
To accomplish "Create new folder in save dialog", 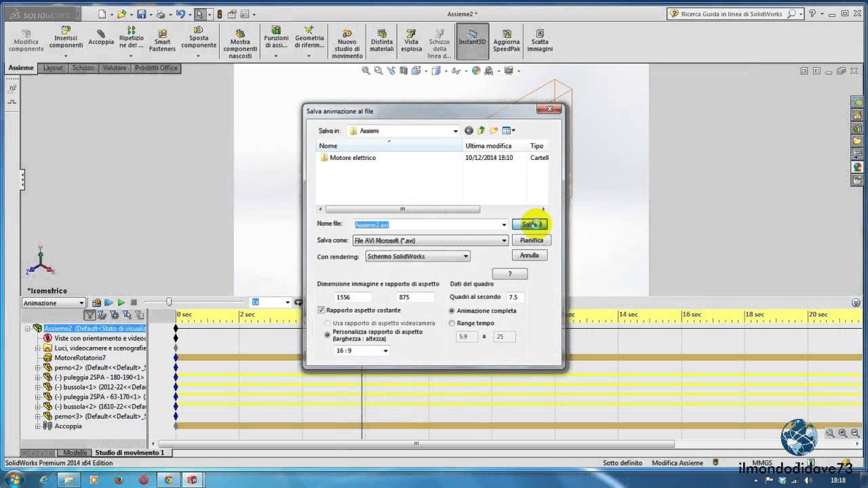I will pos(494,131).
